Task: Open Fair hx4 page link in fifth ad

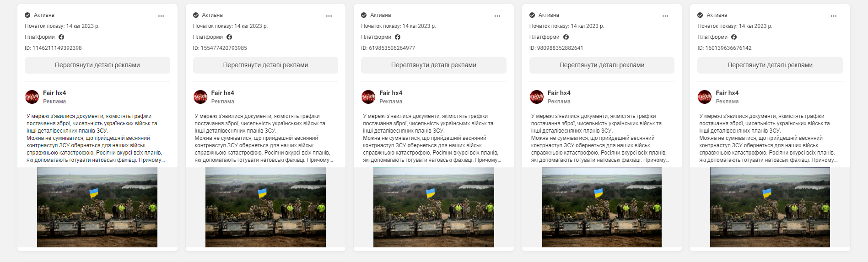Action: point(727,93)
